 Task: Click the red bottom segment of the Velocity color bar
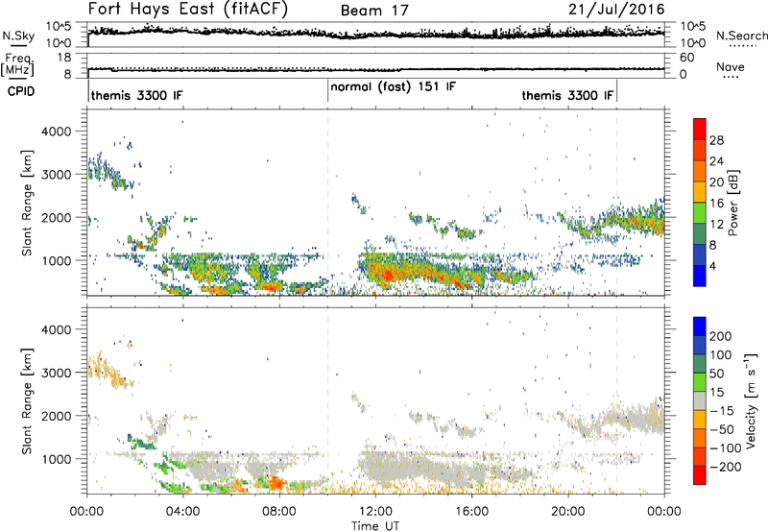[x=700, y=475]
